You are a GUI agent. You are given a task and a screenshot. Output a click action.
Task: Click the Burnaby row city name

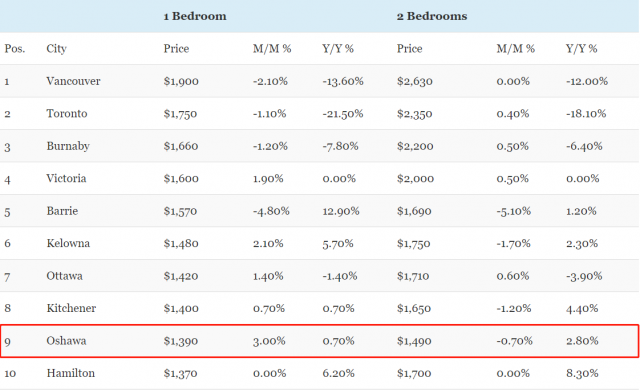[x=68, y=146]
